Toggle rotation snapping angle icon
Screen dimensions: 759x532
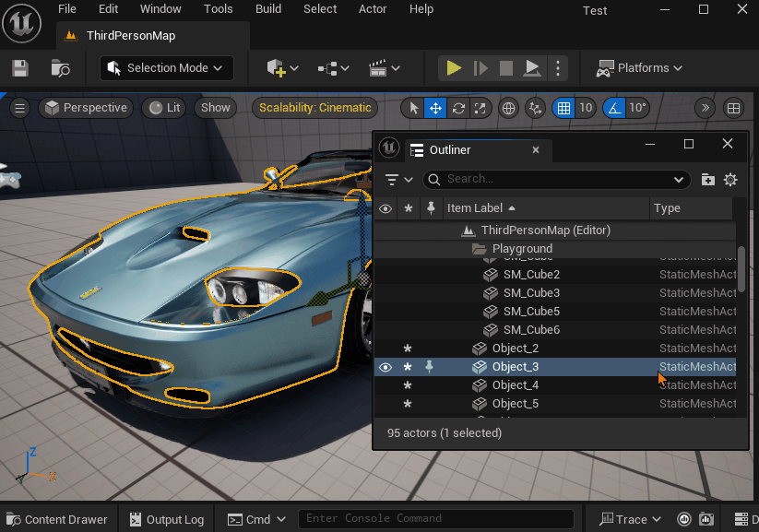pyautogui.click(x=614, y=108)
